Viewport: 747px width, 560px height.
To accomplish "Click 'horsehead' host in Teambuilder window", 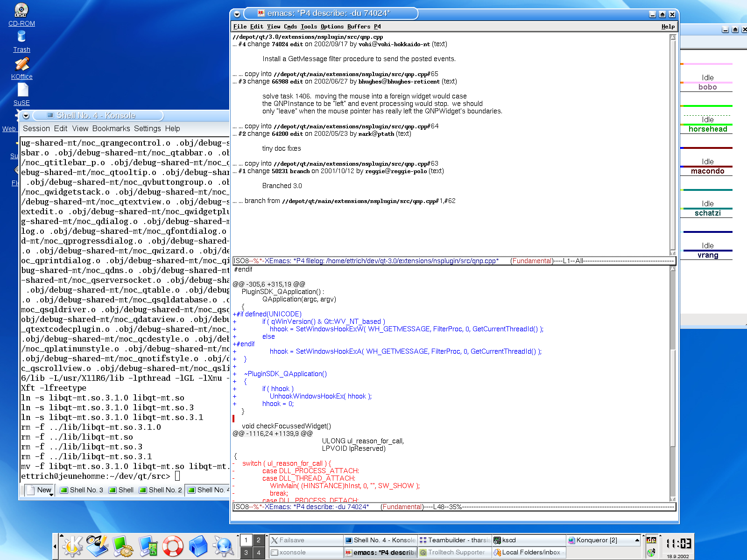I will pos(708,129).
